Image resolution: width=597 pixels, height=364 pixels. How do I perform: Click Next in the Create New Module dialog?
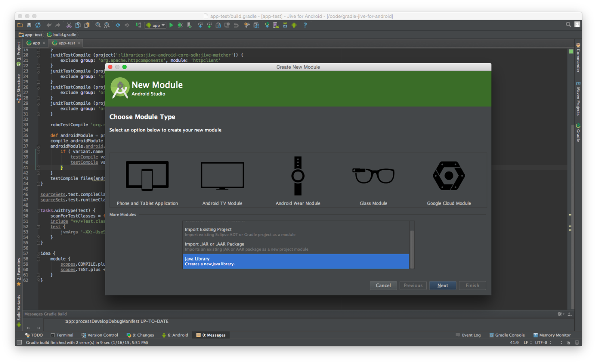point(442,285)
